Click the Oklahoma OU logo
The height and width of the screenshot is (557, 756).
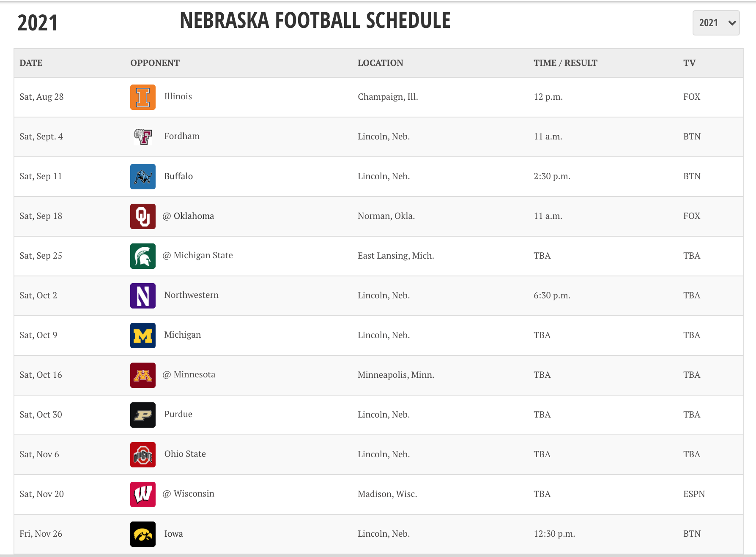pos(143,216)
